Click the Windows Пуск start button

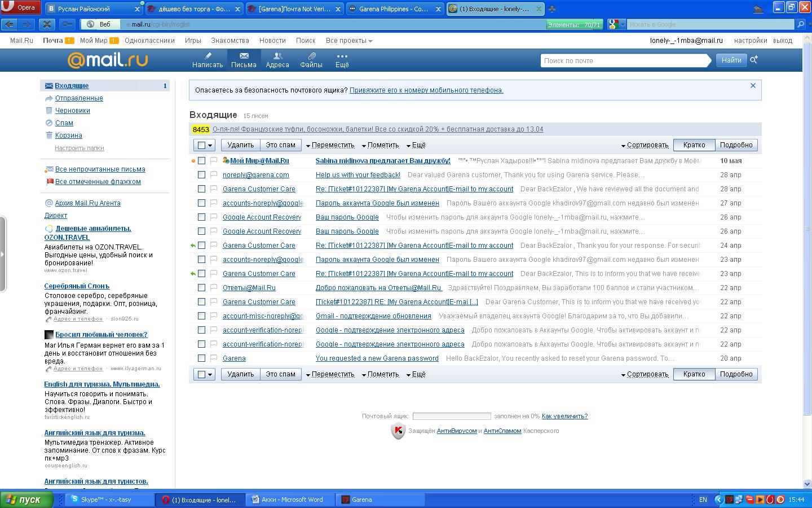(x=27, y=500)
